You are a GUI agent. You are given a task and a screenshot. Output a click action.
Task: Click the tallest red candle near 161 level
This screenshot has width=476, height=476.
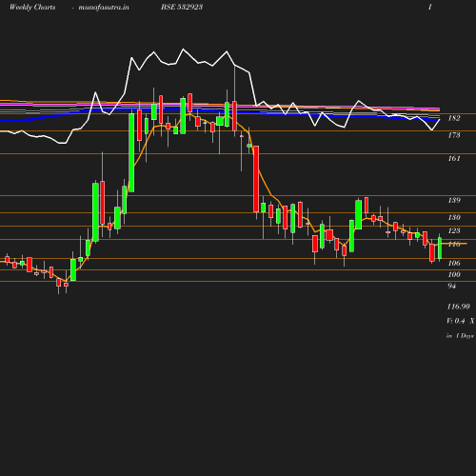pos(256,179)
